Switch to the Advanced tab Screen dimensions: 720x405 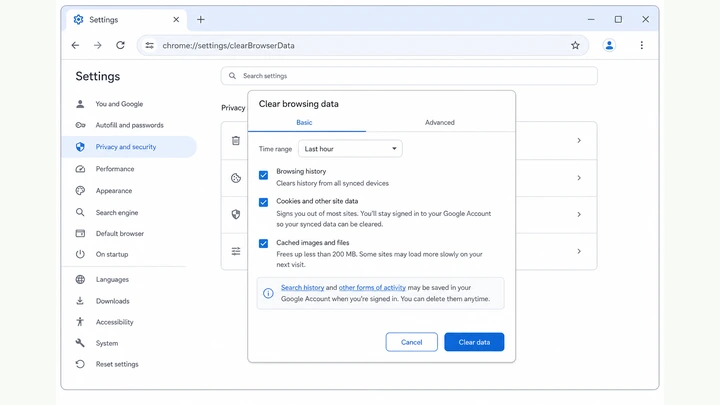[439, 123]
